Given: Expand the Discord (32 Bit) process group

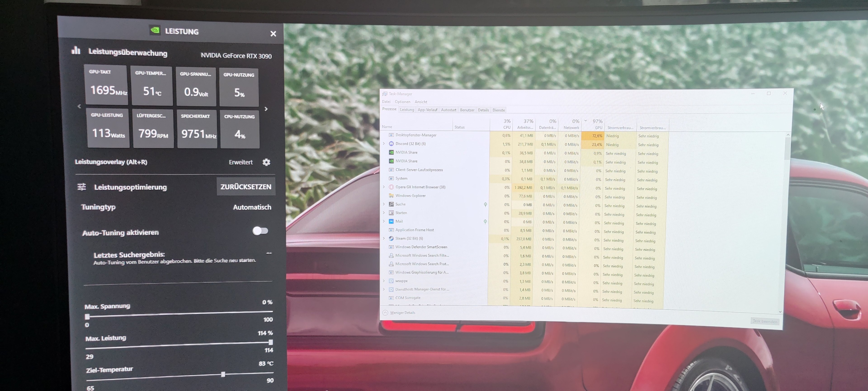Looking at the screenshot, I should tap(384, 144).
